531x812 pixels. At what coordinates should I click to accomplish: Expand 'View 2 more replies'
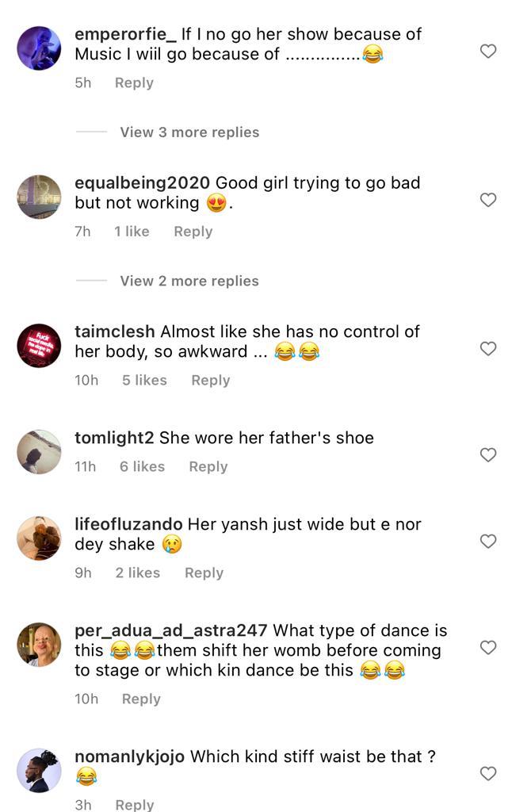(189, 281)
